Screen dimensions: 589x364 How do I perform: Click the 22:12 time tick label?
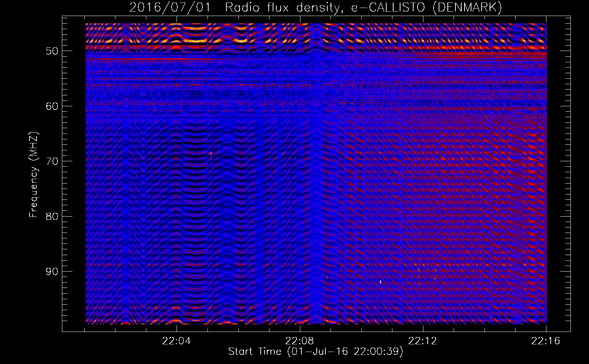click(x=423, y=341)
